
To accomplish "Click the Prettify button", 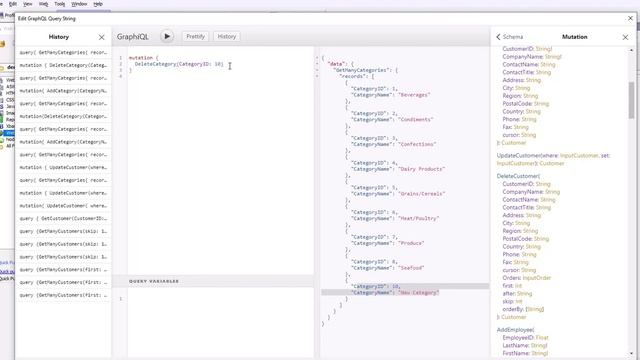I will [195, 36].
